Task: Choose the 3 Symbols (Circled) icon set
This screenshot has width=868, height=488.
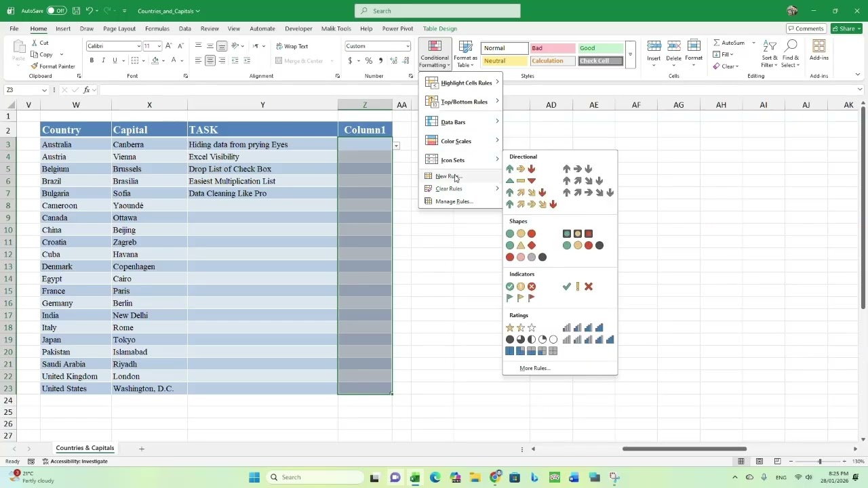Action: point(520,287)
